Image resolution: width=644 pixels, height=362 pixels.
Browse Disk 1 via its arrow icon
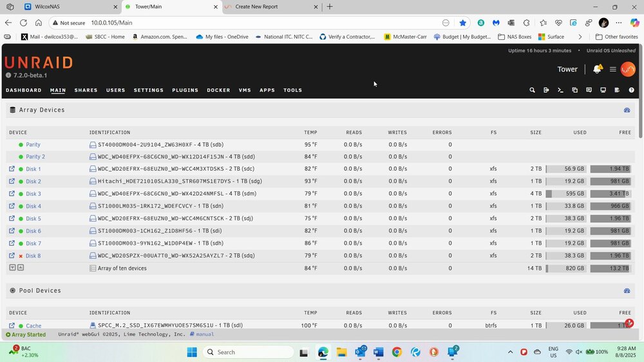pyautogui.click(x=12, y=169)
